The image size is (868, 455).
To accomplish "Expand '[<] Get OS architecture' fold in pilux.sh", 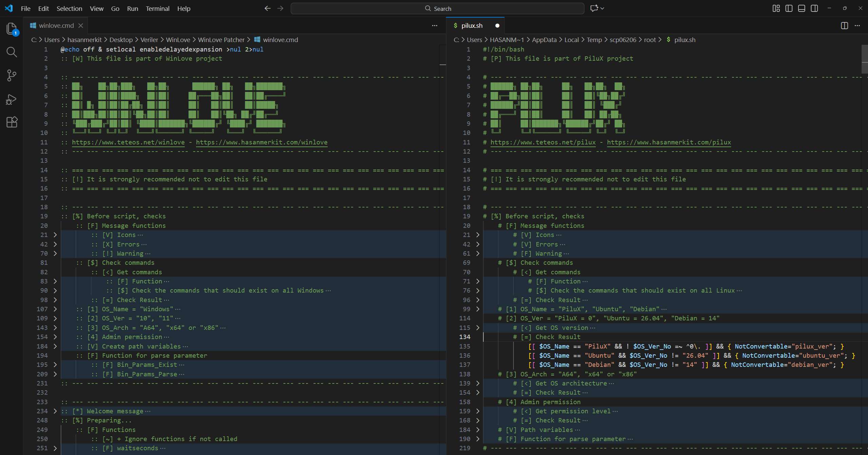I will [x=478, y=383].
